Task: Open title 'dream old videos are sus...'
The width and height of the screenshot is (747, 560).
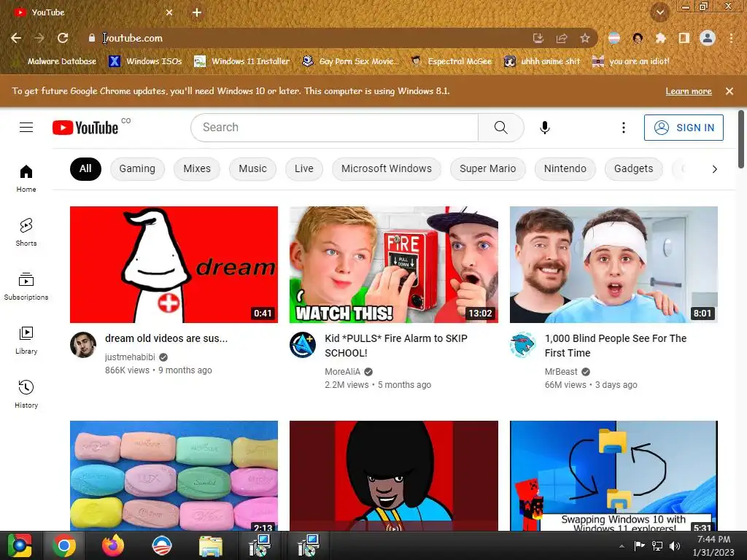Action: pyautogui.click(x=166, y=338)
